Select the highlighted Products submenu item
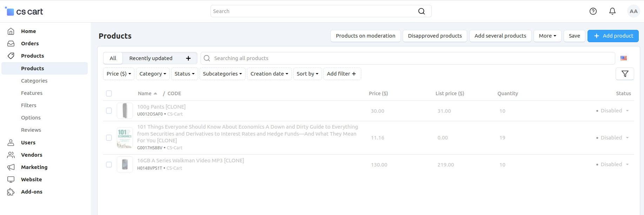The image size is (644, 215). coord(45,69)
